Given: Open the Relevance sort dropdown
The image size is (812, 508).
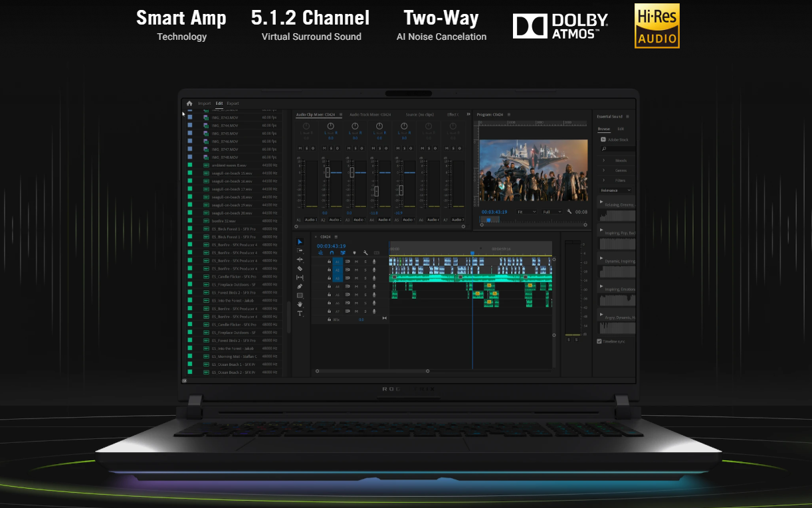Looking at the screenshot, I should coord(615,191).
